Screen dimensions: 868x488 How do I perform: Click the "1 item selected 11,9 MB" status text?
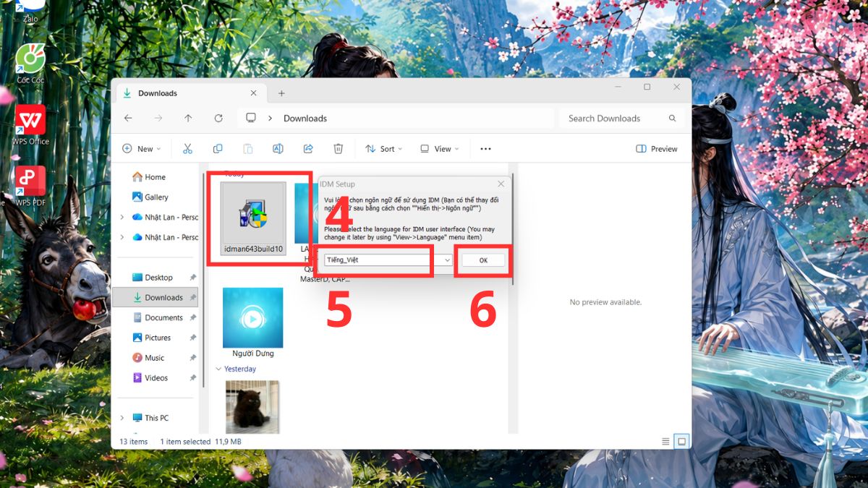coord(200,442)
